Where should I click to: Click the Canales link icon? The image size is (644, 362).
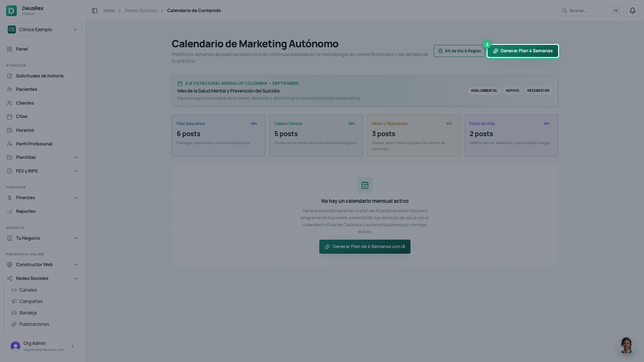pos(14,290)
